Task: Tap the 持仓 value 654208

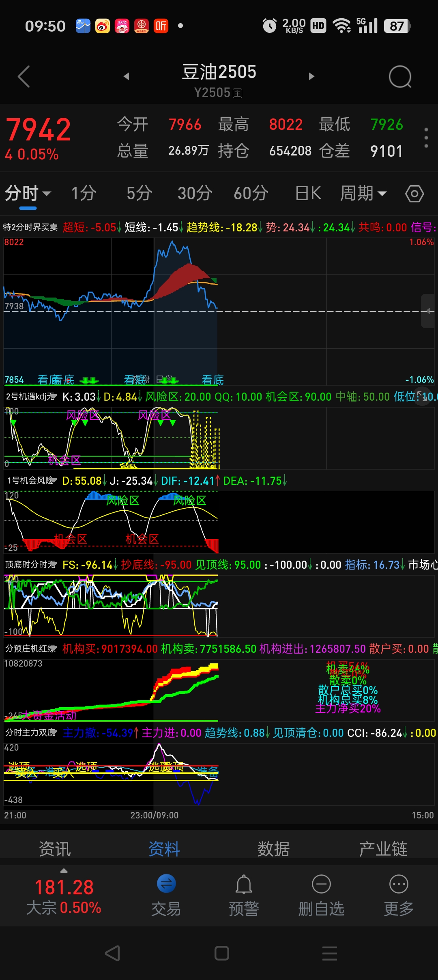Action: pos(290,151)
